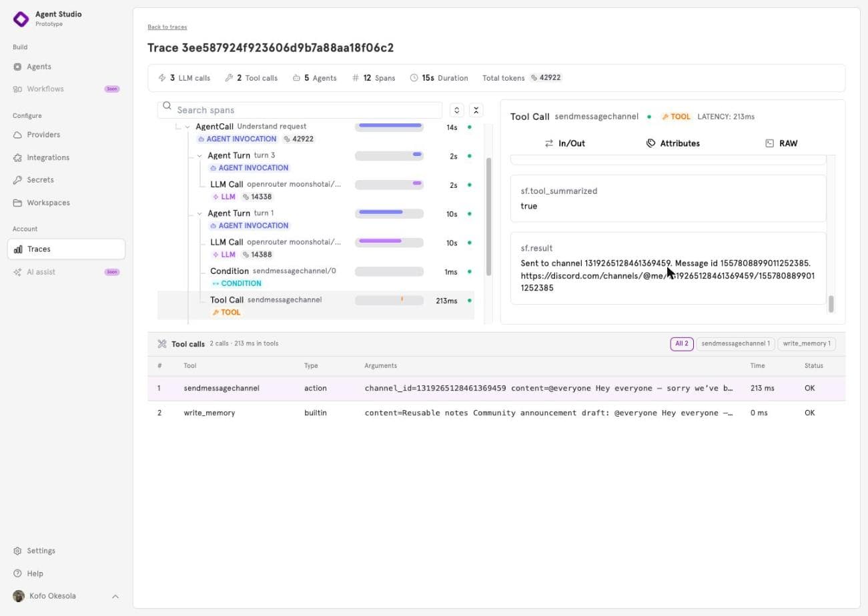The height and width of the screenshot is (616, 868).
Task: Click the Agent Studio logo icon
Action: (21, 19)
